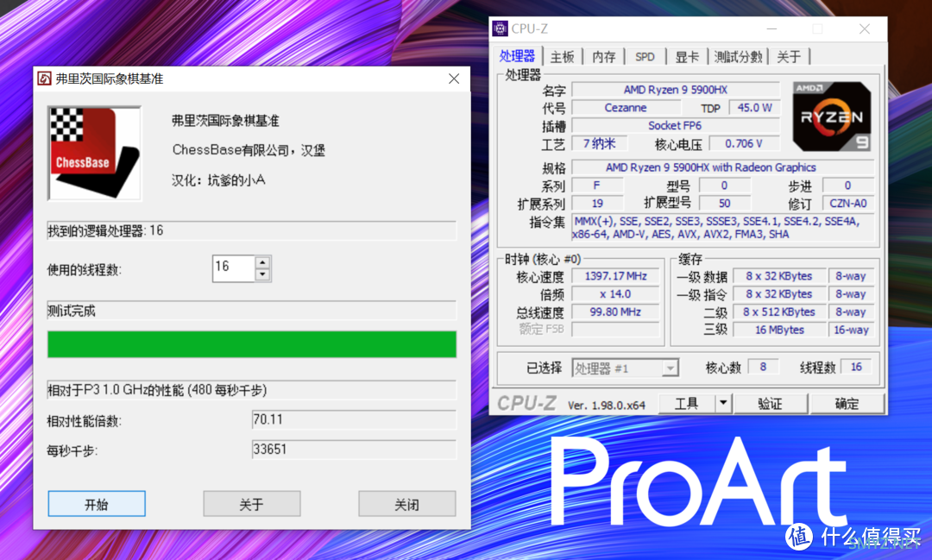Click the logical processors found: 16 line
932x560 pixels.
(x=252, y=230)
